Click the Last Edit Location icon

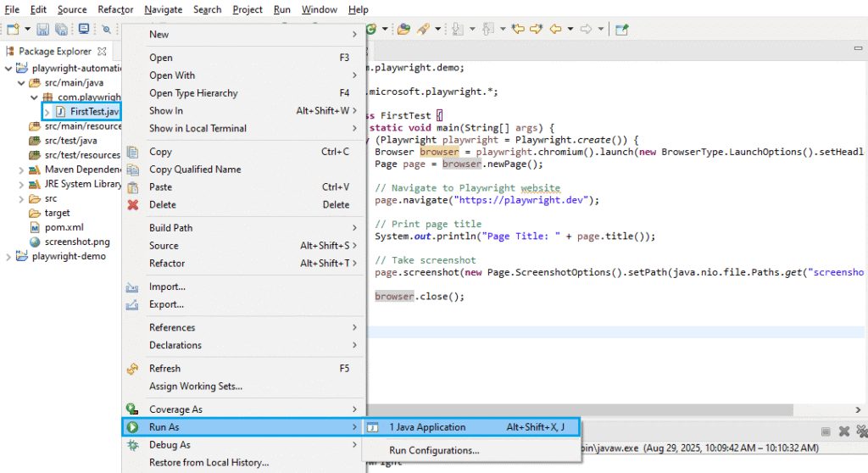pyautogui.click(x=518, y=29)
